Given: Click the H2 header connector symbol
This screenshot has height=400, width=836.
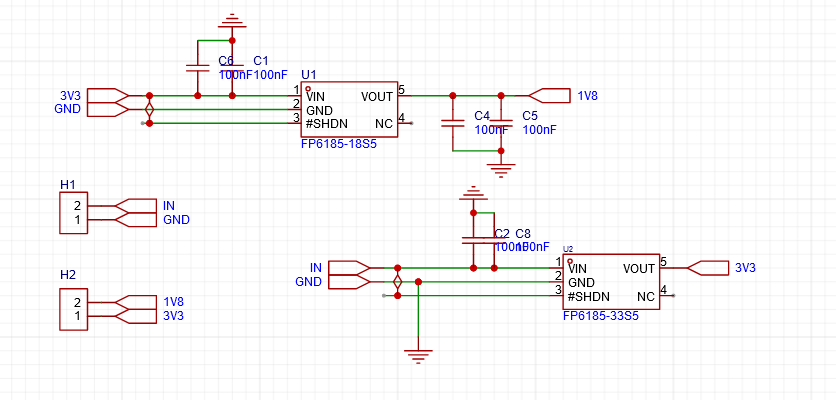Looking at the screenshot, I should tap(74, 308).
